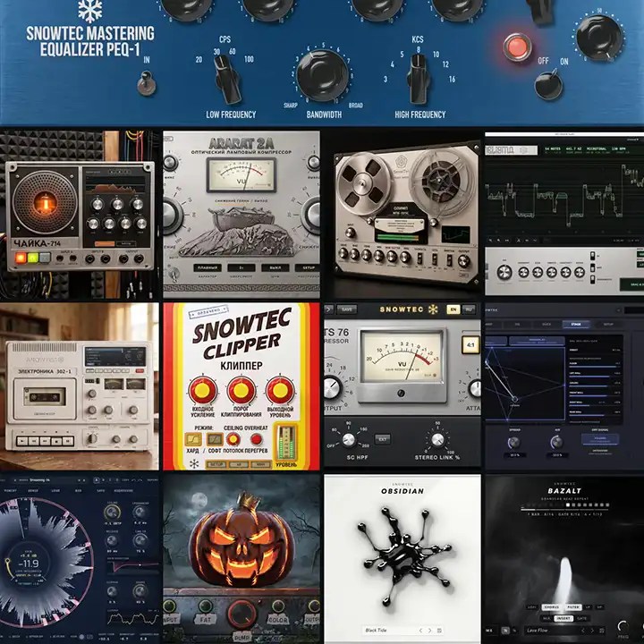Adjust the Bandwidth knob on PEQ-1
Viewport: 644px width, 644px height.
(322, 75)
